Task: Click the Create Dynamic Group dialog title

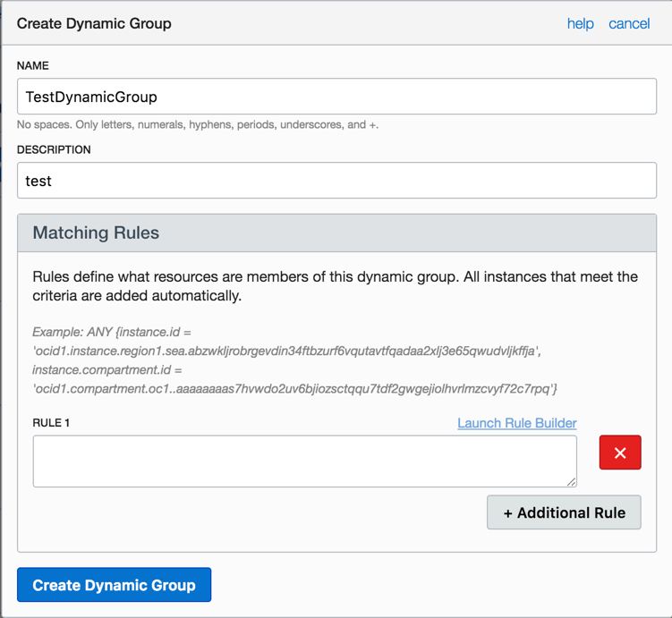Action: point(94,23)
